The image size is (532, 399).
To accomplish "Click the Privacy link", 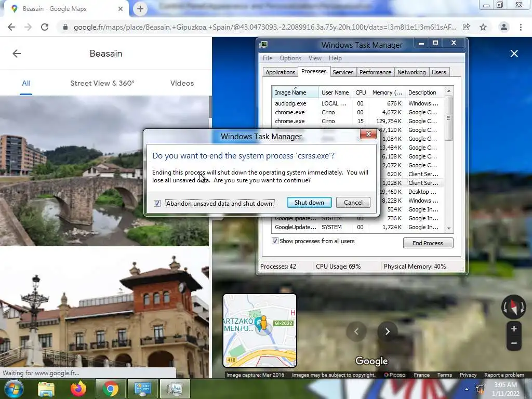I will pos(468,375).
